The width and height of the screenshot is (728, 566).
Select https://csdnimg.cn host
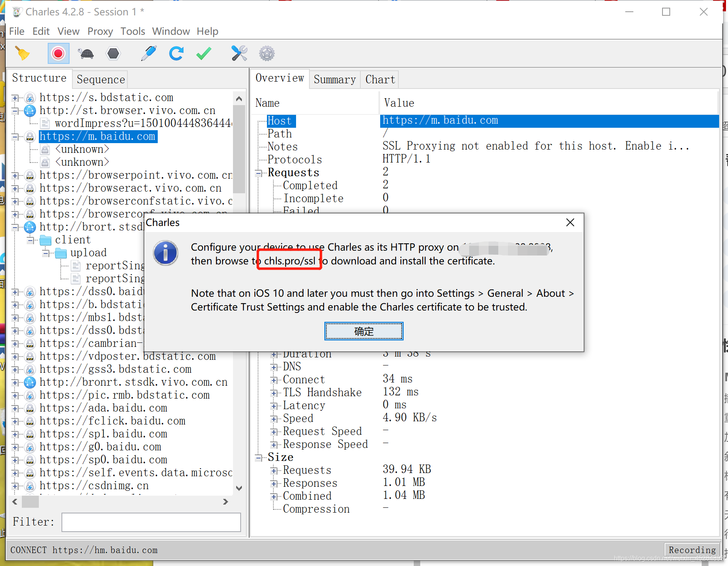pyautogui.click(x=94, y=486)
